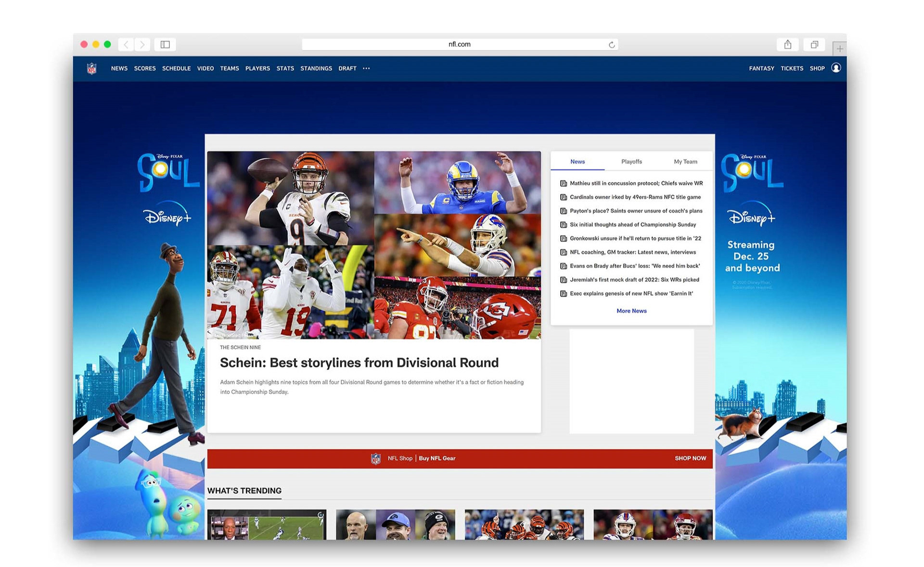
Task: Open the Safari share icon
Action: [x=788, y=44]
